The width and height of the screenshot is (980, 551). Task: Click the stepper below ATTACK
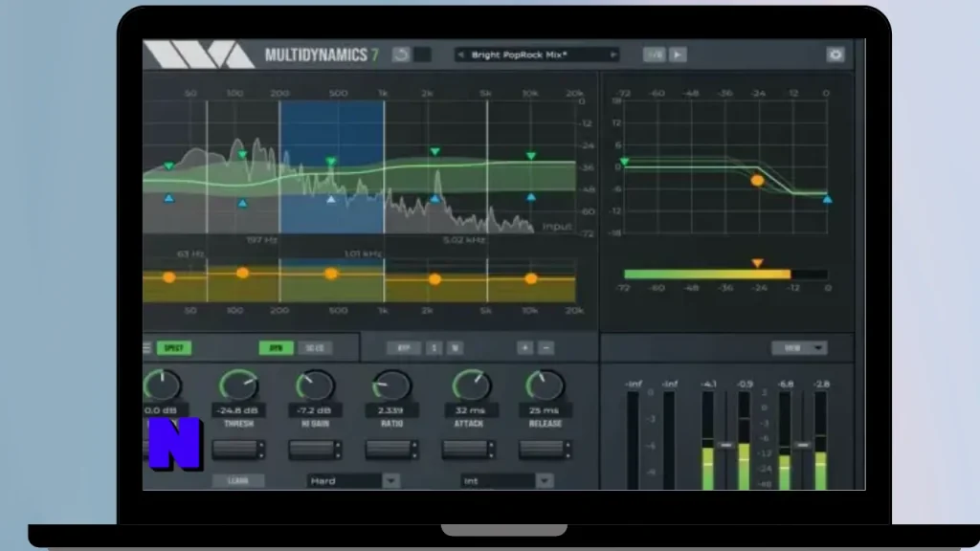(x=469, y=450)
